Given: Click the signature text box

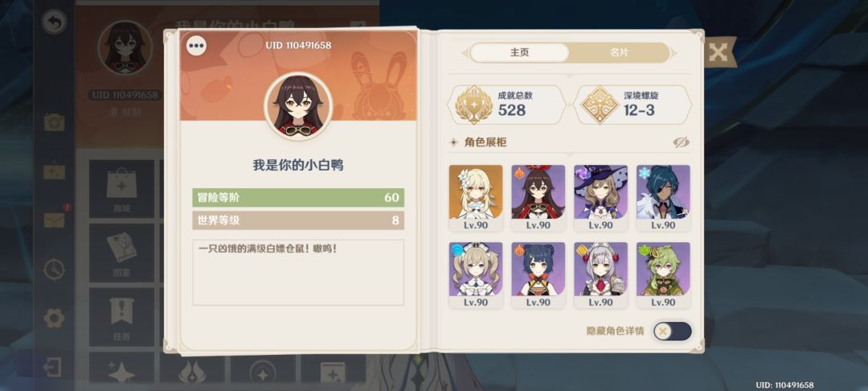Looking at the screenshot, I should (298, 272).
